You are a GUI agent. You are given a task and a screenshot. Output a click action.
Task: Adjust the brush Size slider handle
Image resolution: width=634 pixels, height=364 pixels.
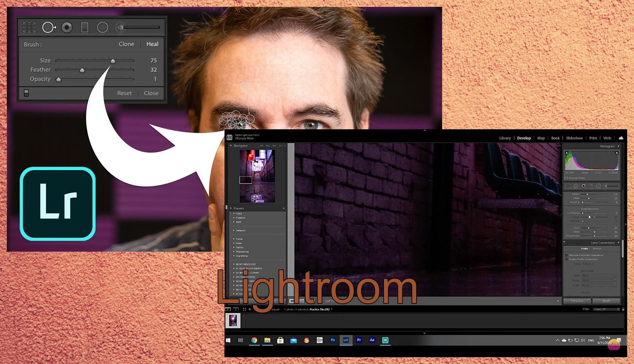(113, 61)
